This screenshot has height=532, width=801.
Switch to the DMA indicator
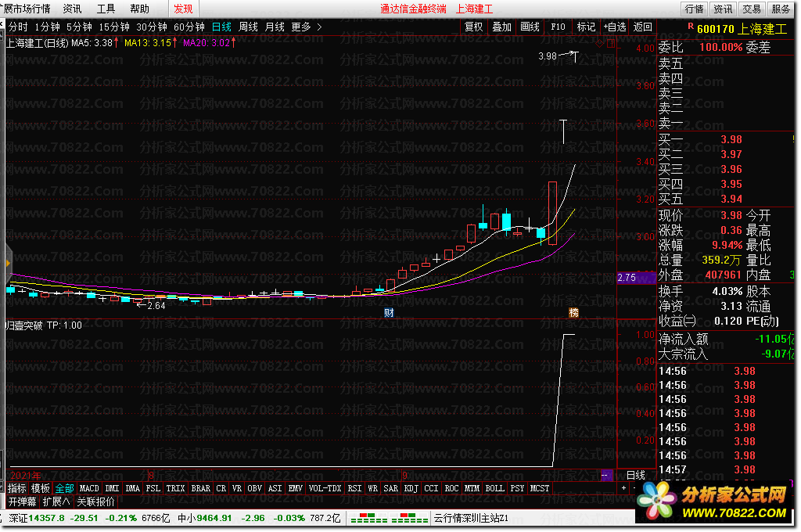pyautogui.click(x=133, y=488)
